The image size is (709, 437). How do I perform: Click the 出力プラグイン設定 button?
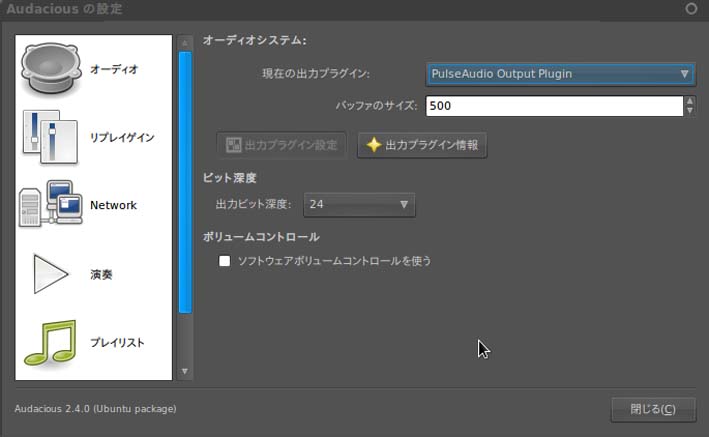coord(281,145)
